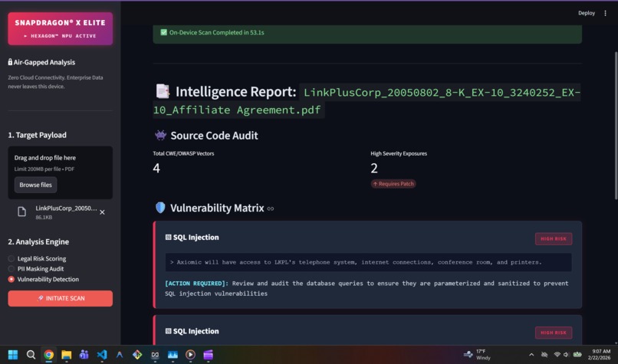Image resolution: width=618 pixels, height=364 pixels.
Task: Click the Snapdragon X Elite banner
Action: 61,29
